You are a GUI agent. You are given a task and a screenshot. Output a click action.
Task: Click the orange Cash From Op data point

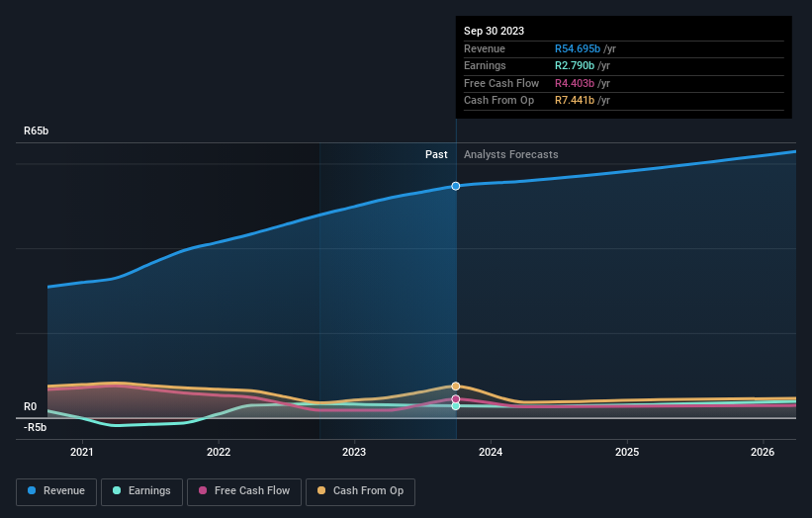(456, 387)
